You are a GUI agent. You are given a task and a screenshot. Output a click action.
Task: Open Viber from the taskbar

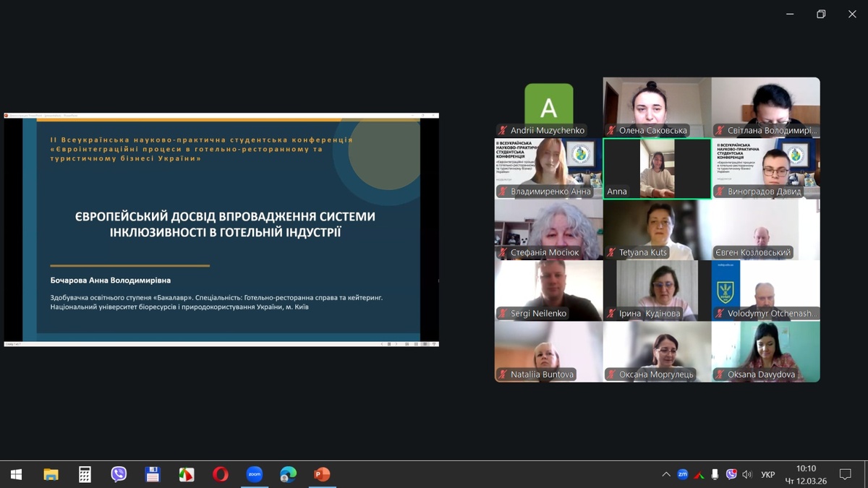click(119, 474)
